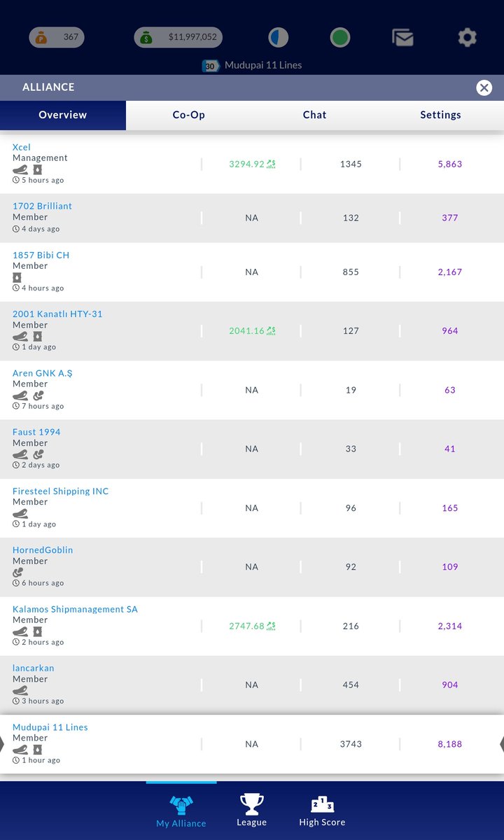
Task: Switch to the Chat tab
Action: pos(314,115)
